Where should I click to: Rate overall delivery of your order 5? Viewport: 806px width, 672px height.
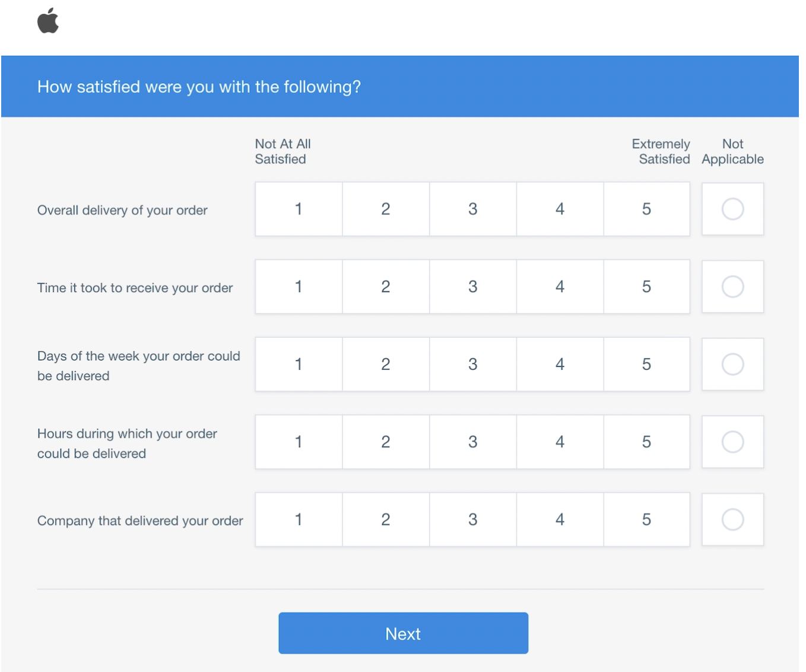[x=647, y=209]
